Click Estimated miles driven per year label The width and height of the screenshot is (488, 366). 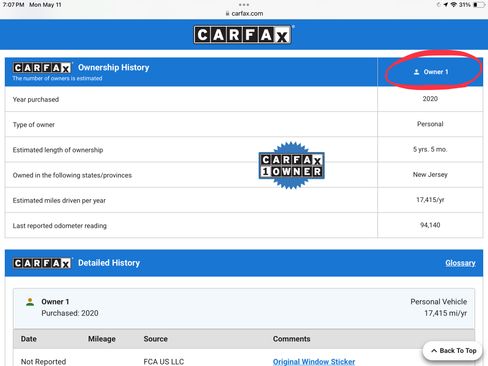click(x=59, y=201)
